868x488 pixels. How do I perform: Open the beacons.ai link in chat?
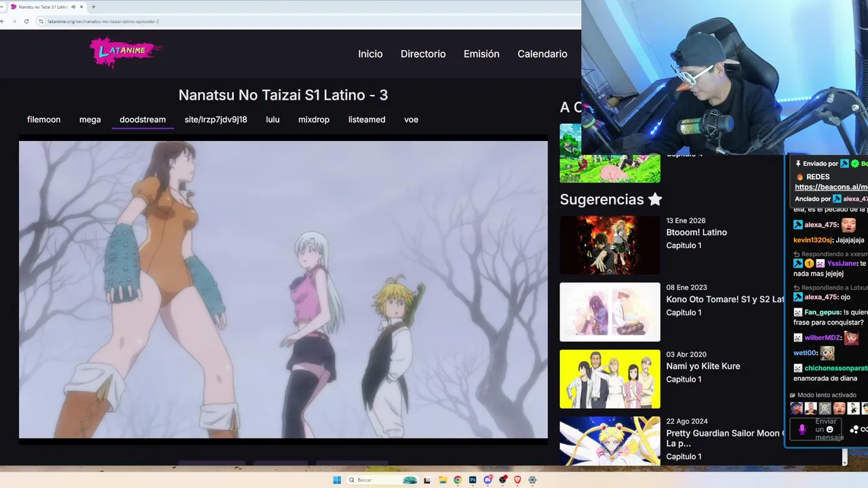831,187
